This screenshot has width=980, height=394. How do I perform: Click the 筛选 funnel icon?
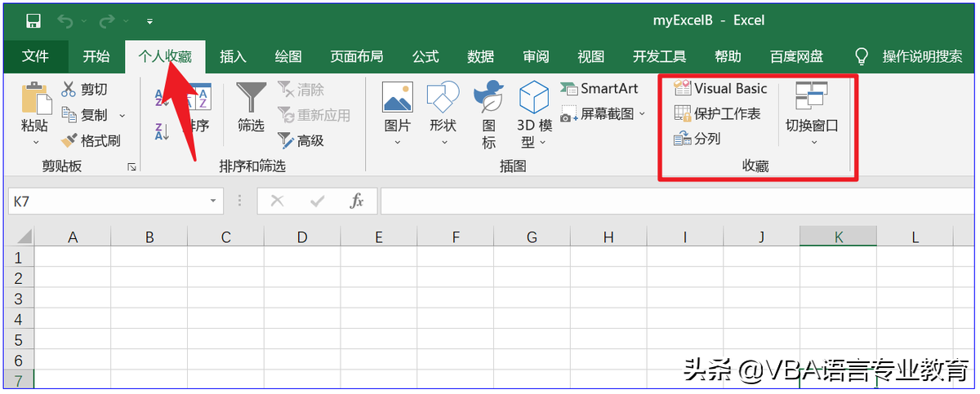tap(251, 97)
